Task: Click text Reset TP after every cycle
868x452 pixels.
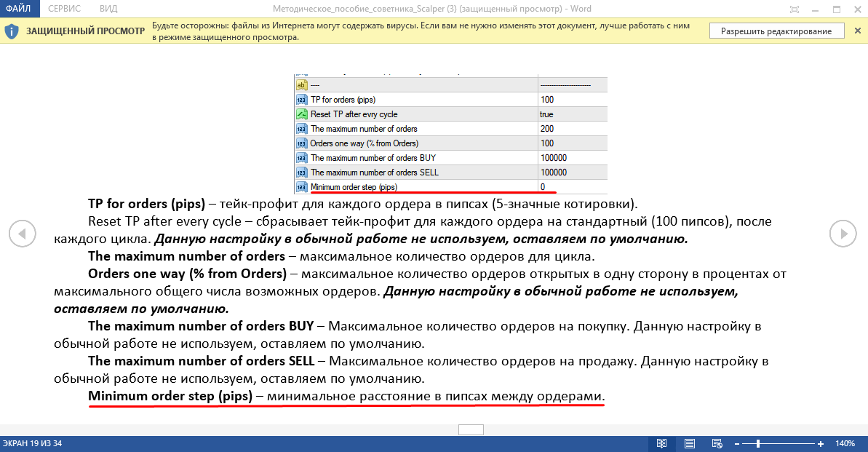Action: pos(164,221)
